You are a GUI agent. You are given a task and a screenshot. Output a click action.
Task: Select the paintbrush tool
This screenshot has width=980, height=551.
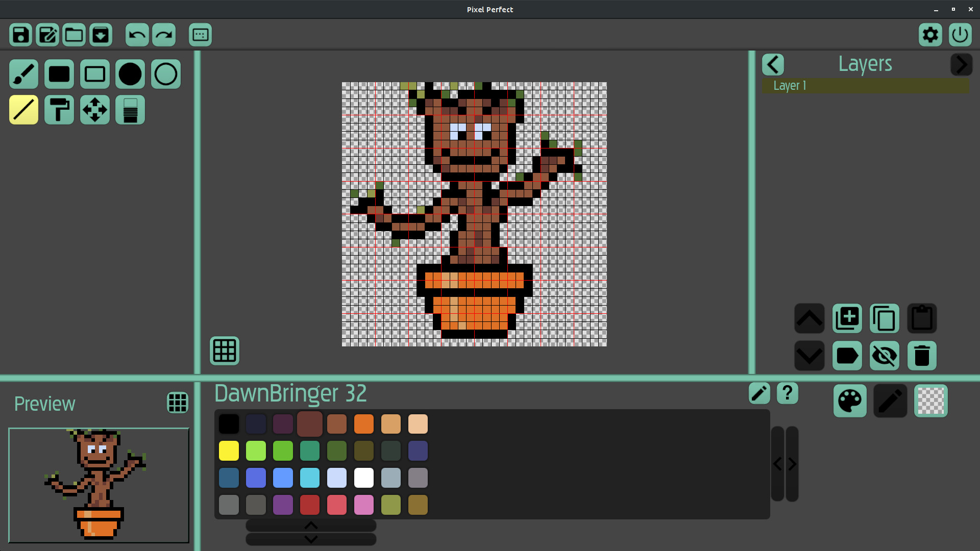(x=23, y=74)
